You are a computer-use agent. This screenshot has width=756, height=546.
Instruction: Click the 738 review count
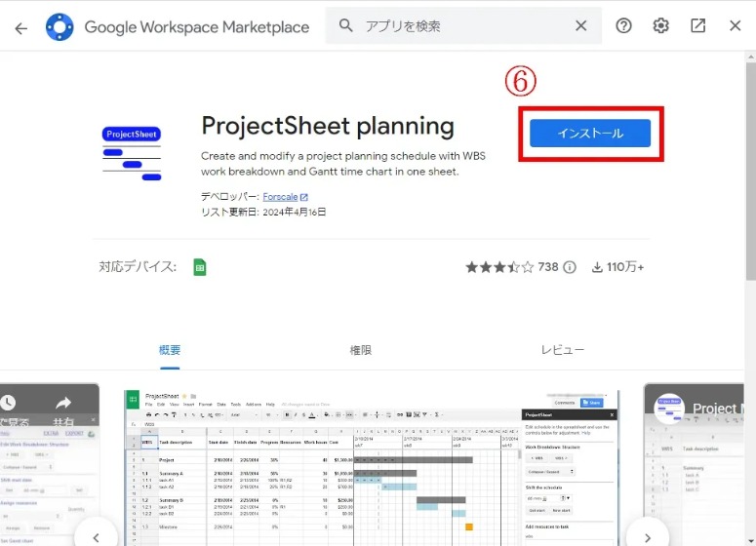(548, 267)
